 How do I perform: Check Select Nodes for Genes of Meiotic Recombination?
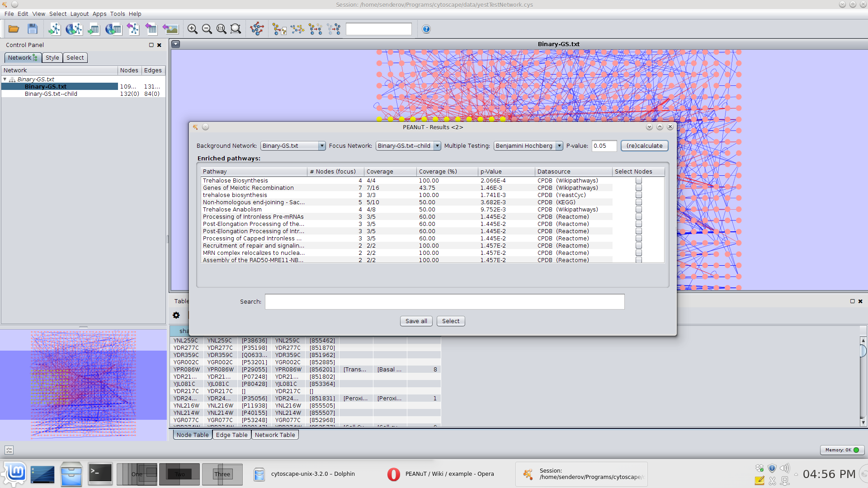pyautogui.click(x=639, y=188)
